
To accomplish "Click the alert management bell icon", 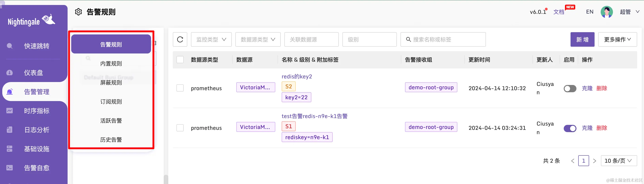I will [x=10, y=92].
